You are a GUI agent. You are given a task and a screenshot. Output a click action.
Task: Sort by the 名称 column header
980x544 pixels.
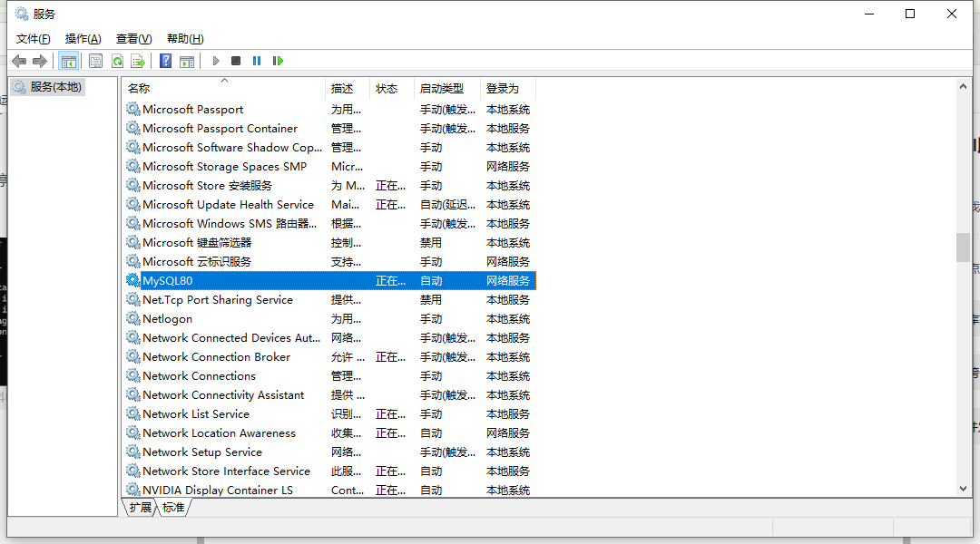pyautogui.click(x=223, y=89)
